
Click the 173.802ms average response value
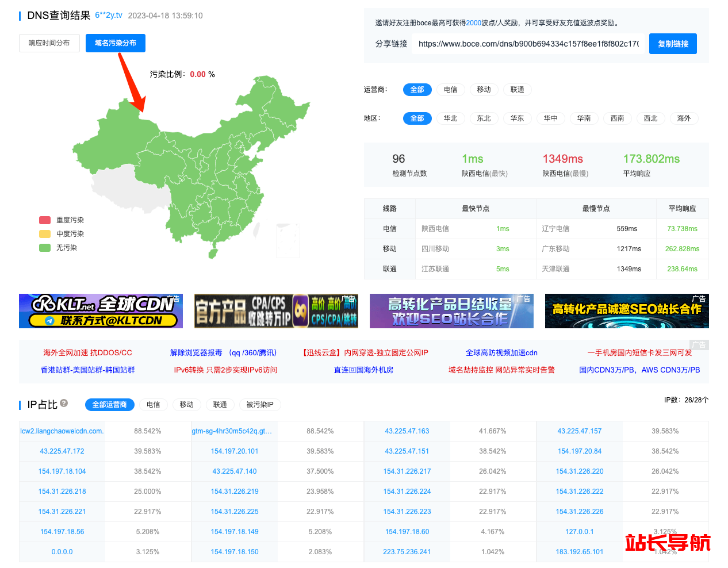pyautogui.click(x=652, y=159)
